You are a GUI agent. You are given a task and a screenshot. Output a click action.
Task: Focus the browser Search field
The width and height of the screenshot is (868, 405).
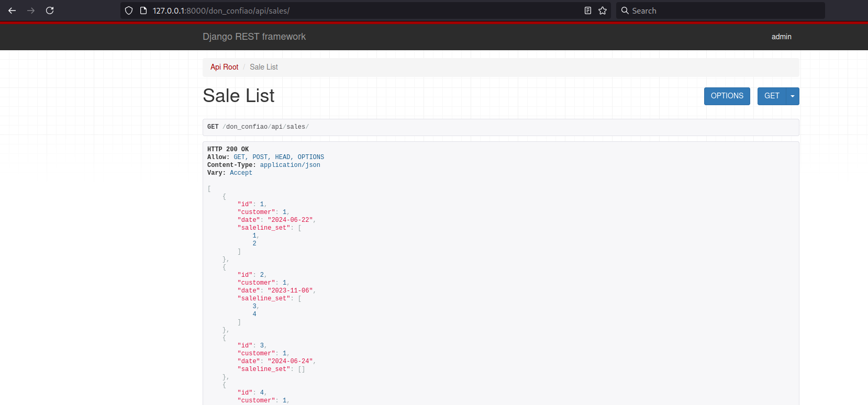point(722,10)
